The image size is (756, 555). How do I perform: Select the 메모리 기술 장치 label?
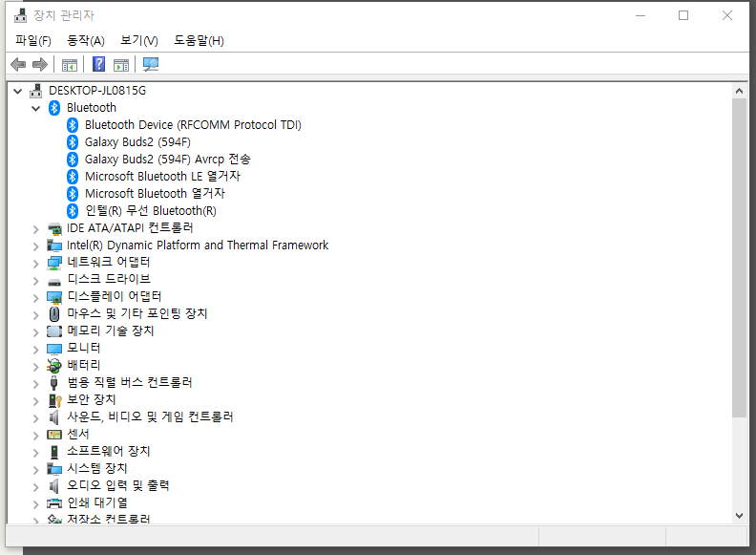(111, 331)
